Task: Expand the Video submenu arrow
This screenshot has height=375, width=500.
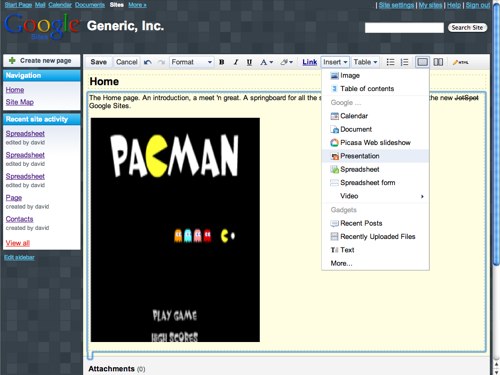Action: coord(422,196)
